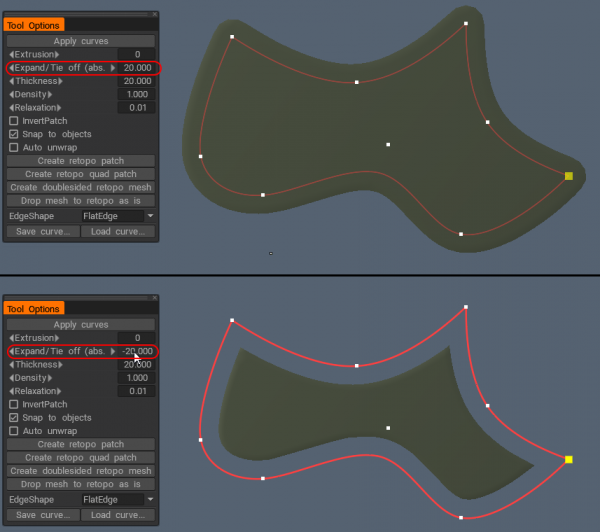Click the Relaxation right arrow in the bottom panel

point(61,391)
